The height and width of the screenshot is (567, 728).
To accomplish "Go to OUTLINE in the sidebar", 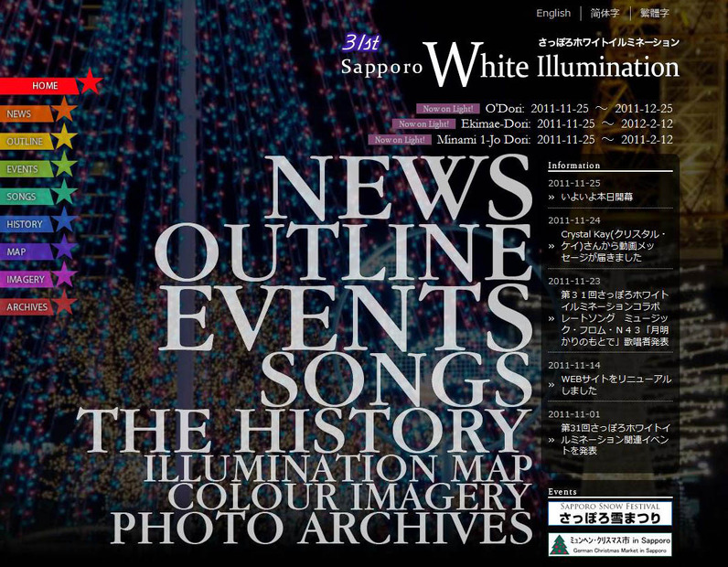I will pyautogui.click(x=27, y=142).
